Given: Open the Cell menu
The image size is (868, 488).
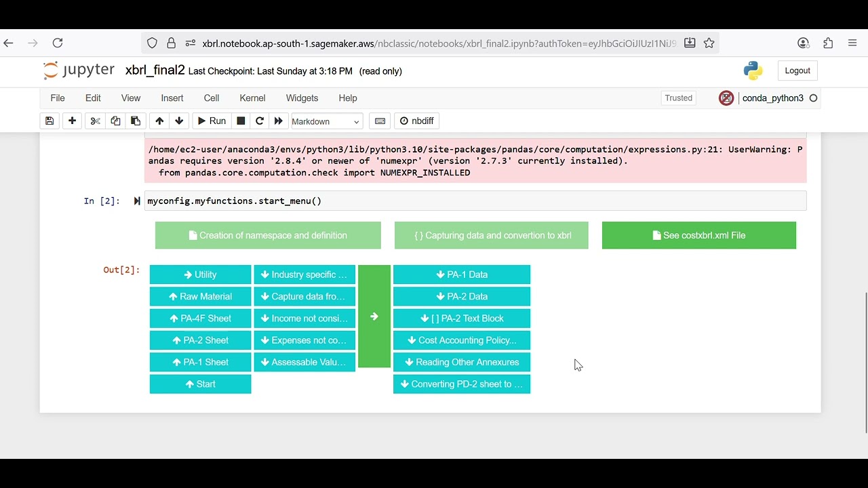Looking at the screenshot, I should click(212, 98).
